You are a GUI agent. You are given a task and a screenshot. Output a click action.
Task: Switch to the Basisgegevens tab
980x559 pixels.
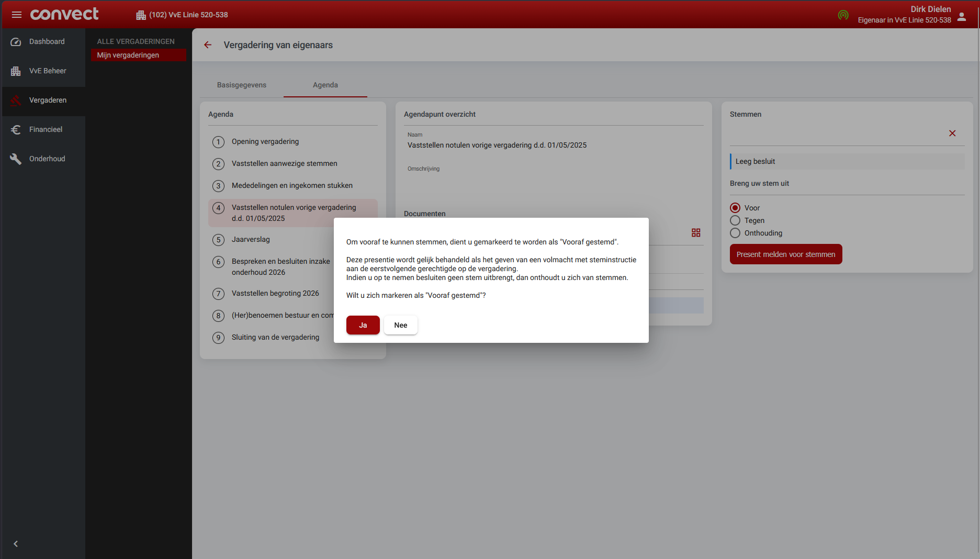coord(242,85)
